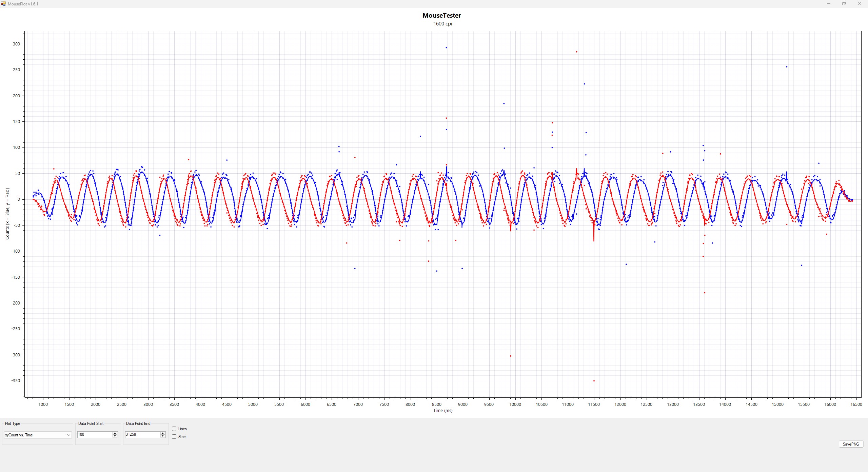Click the Plot Type label
The image size is (868, 472).
pos(13,424)
